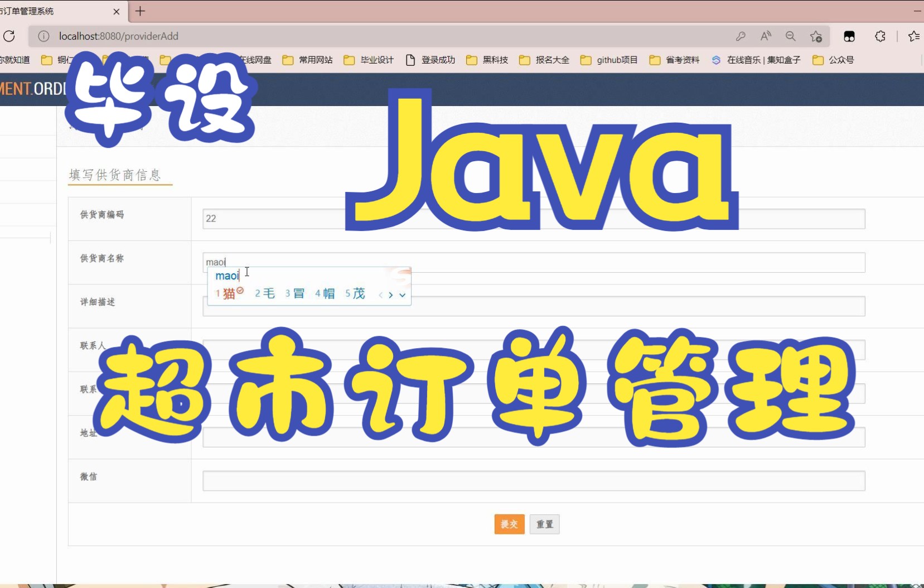Image resolution: width=924 pixels, height=588 pixels.
Task: Open a new browser tab
Action: coord(141,11)
